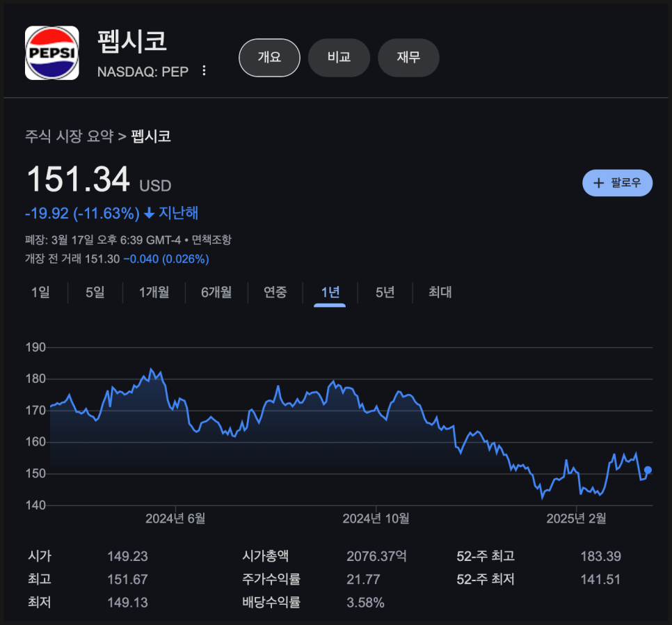This screenshot has width=672, height=625.
Task: Click the -19.92 (-11.63%) change text
Action: pyautogui.click(x=82, y=213)
